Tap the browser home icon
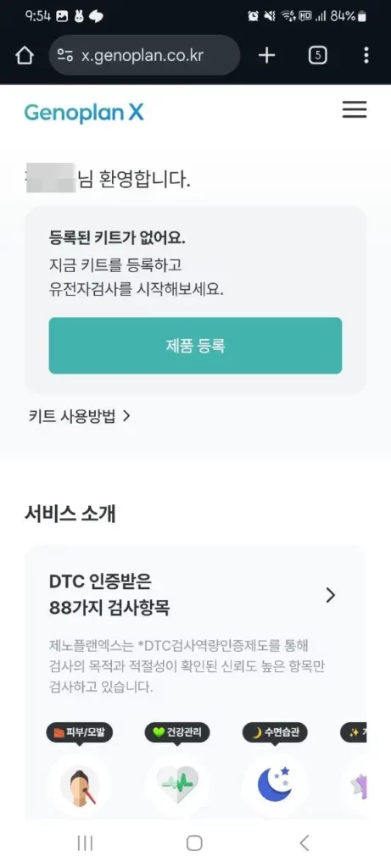Viewport: 391px width, 868px height. [x=25, y=55]
